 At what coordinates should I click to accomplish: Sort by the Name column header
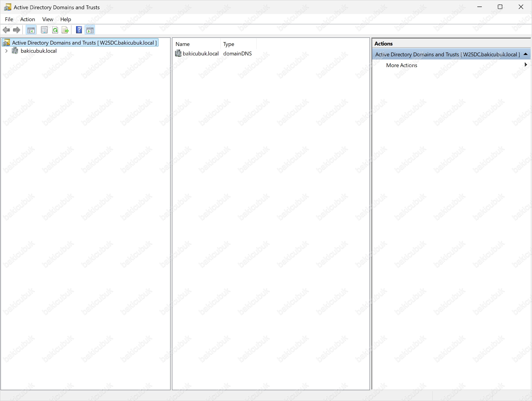196,44
